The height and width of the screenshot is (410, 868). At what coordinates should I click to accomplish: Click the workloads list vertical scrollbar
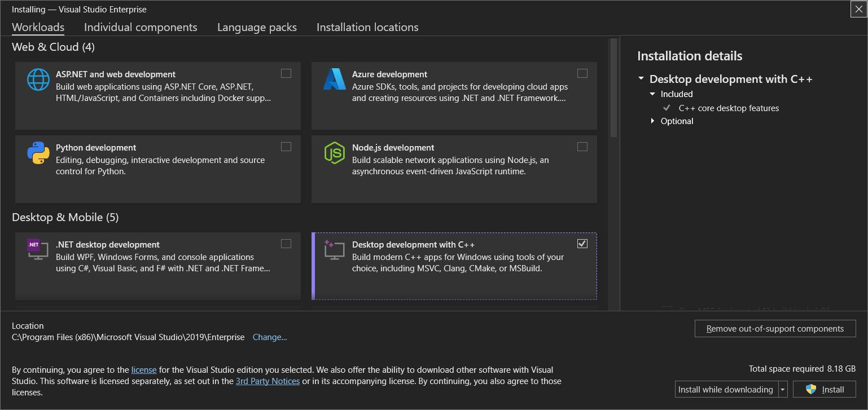pos(613,87)
